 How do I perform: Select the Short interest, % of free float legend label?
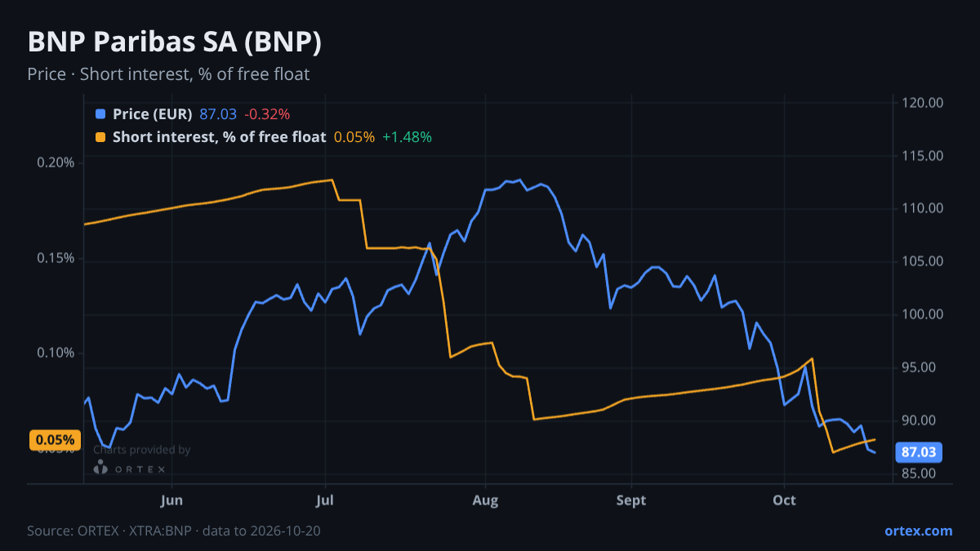click(219, 137)
